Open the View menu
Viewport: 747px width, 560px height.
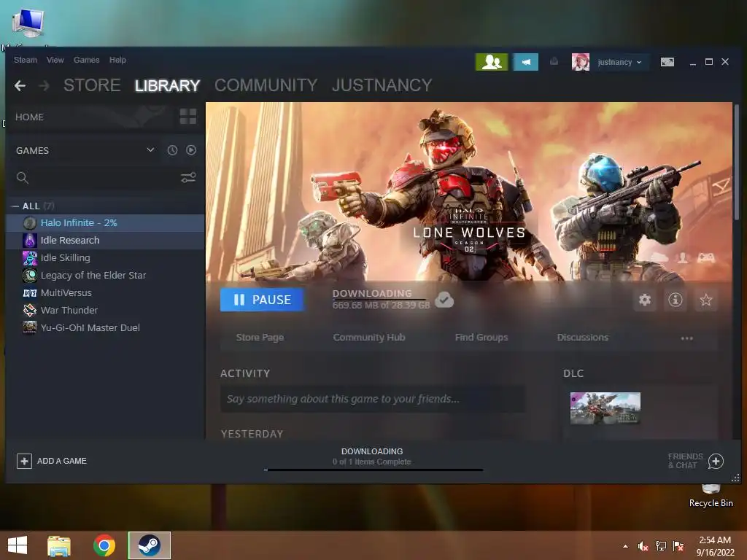click(x=55, y=60)
